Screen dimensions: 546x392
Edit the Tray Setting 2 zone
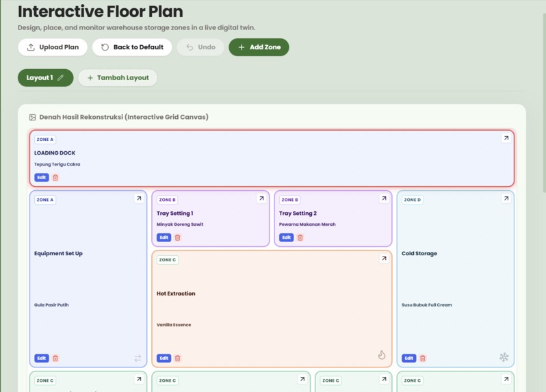click(286, 238)
